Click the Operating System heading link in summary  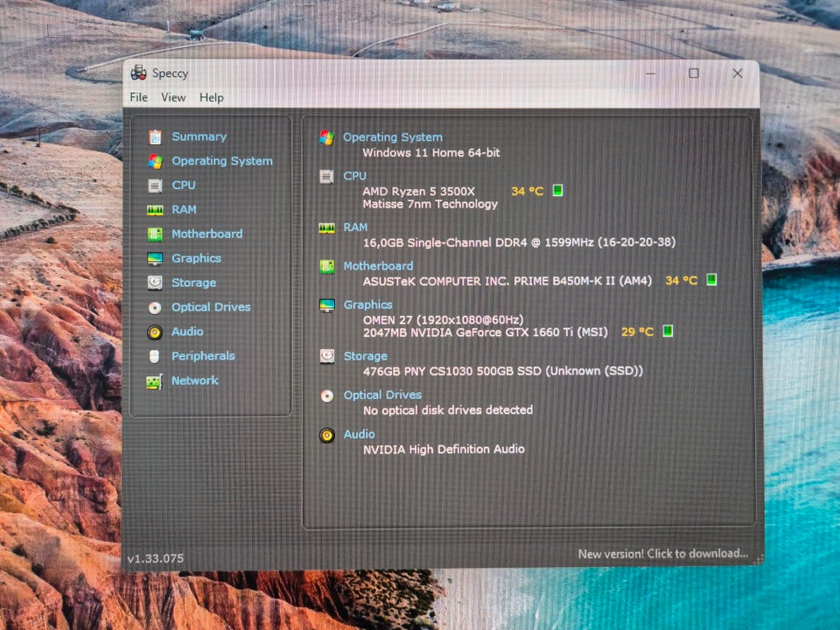click(x=393, y=137)
